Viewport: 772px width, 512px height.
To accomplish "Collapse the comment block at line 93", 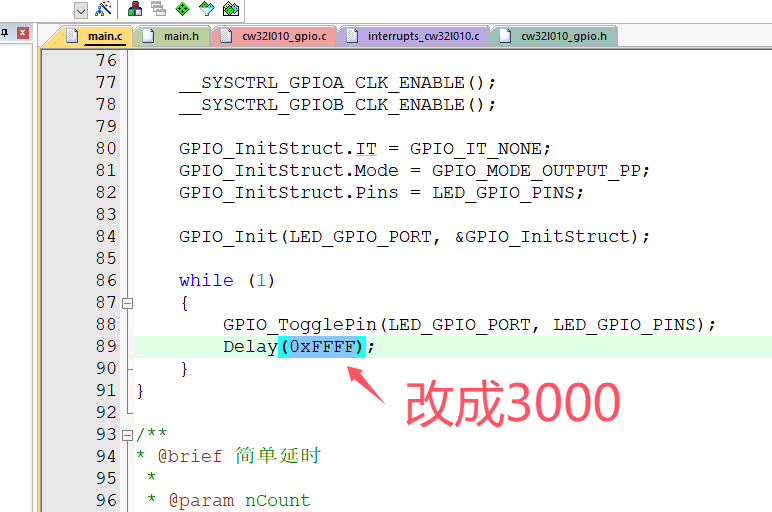I will click(127, 434).
